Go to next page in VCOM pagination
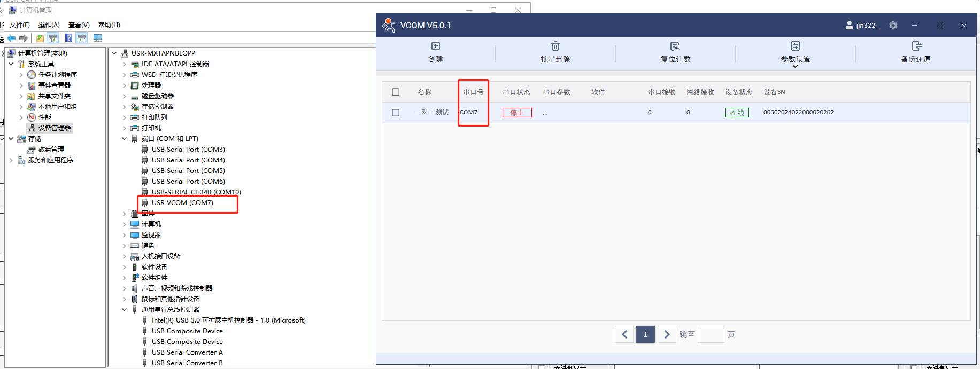The image size is (980, 369). click(667, 334)
